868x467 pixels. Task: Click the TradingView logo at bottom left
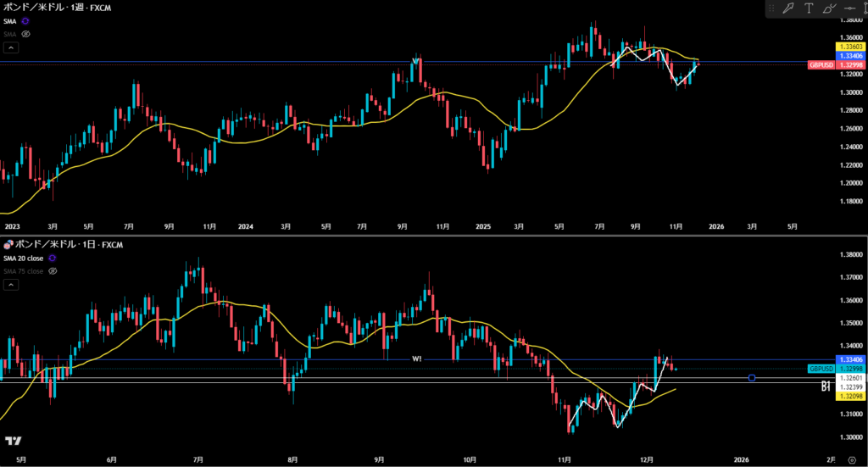pyautogui.click(x=13, y=441)
